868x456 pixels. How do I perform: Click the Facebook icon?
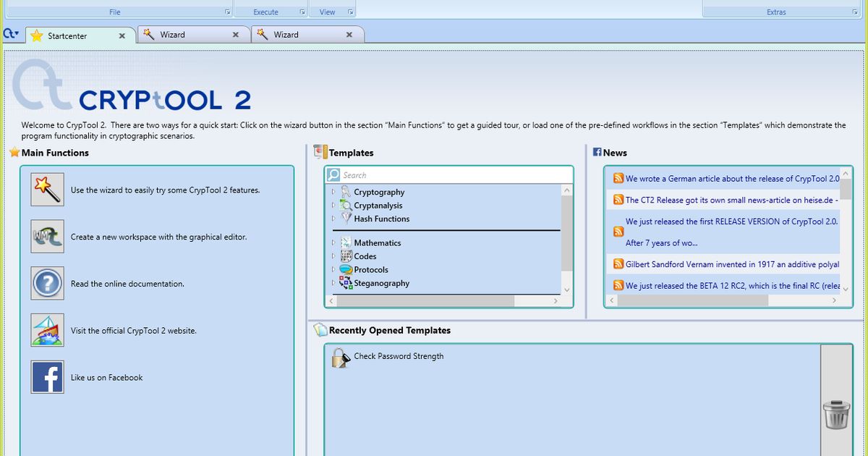pyautogui.click(x=47, y=377)
